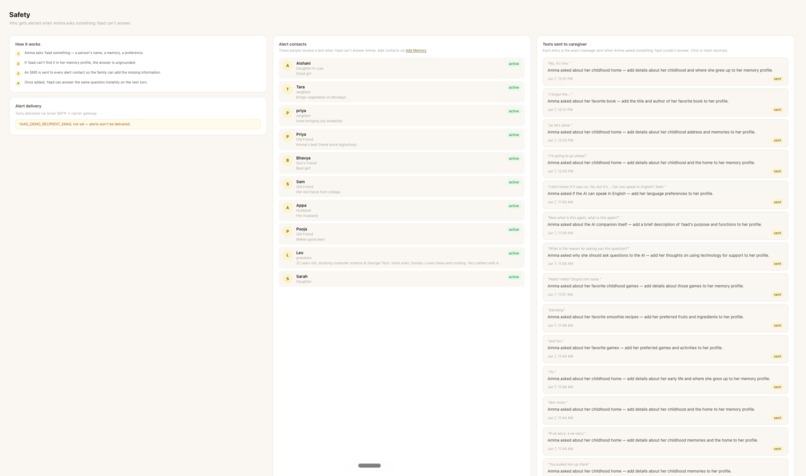
Task: Select the favorite smoothie recipes alert
Action: pyautogui.click(x=665, y=318)
